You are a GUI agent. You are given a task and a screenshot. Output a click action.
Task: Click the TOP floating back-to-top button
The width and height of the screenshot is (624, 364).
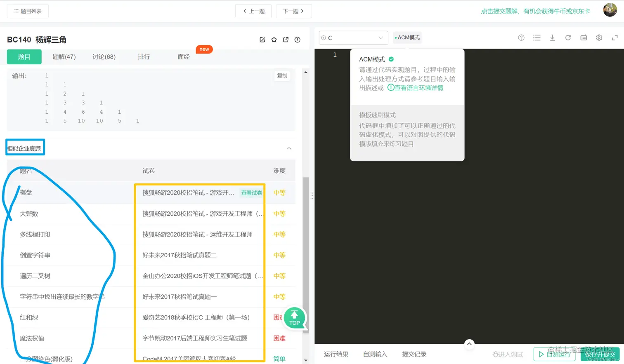click(x=295, y=317)
